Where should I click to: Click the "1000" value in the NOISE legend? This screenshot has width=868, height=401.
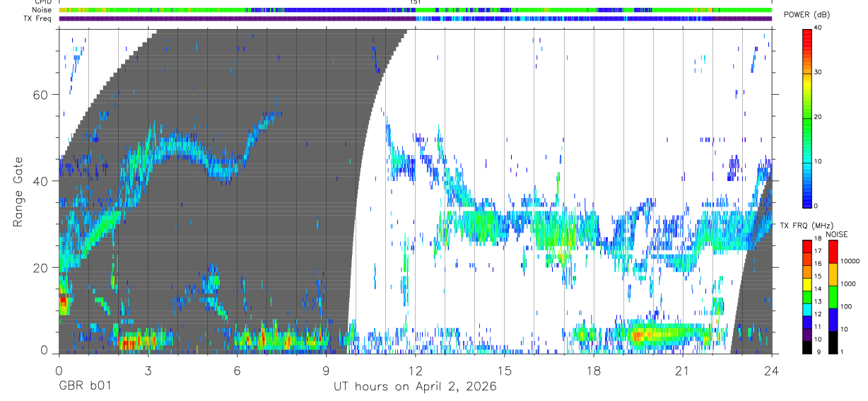[848, 284]
